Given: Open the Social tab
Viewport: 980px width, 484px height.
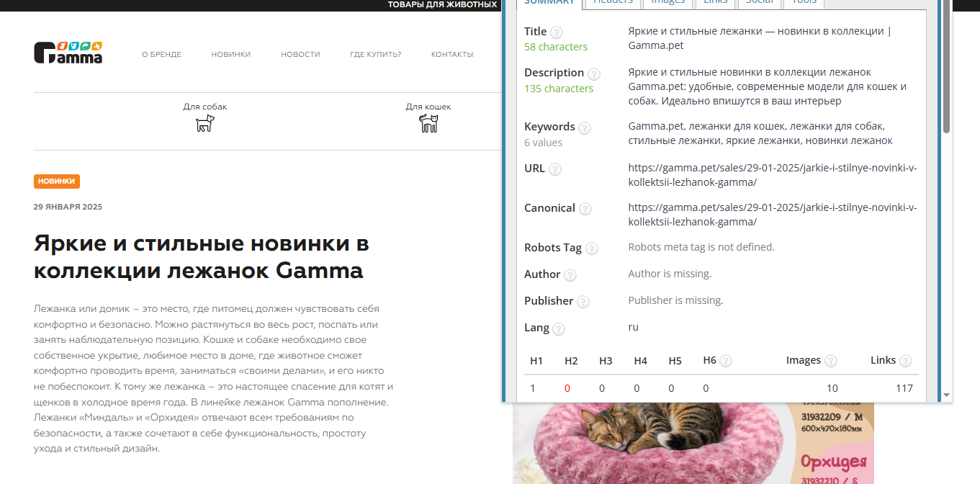Looking at the screenshot, I should click(x=760, y=3).
